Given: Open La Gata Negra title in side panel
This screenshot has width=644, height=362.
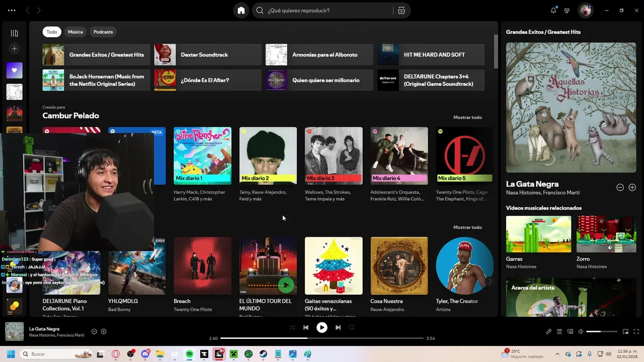Looking at the screenshot, I should 532,184.
